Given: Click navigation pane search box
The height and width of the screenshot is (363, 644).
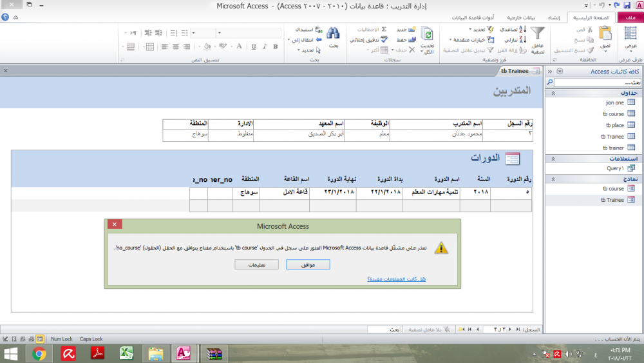Looking at the screenshot, I should 598,83.
